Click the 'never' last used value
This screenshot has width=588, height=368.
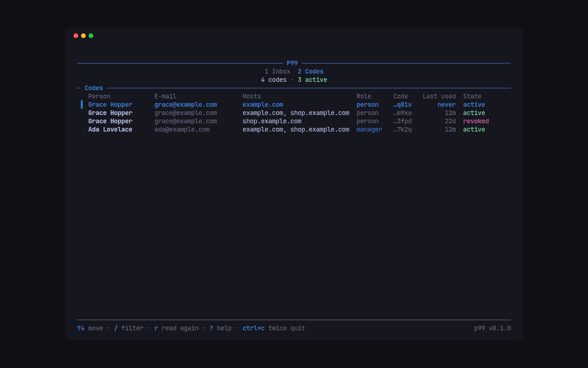tap(447, 105)
